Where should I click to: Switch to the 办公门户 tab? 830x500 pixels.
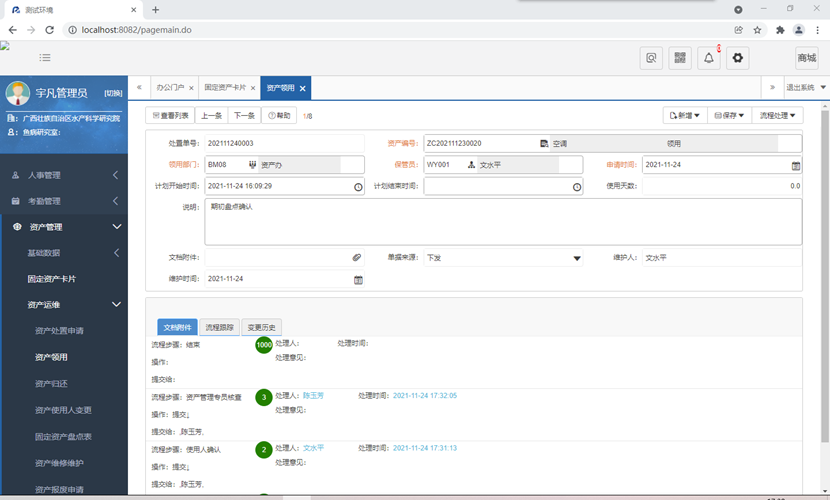pos(170,88)
